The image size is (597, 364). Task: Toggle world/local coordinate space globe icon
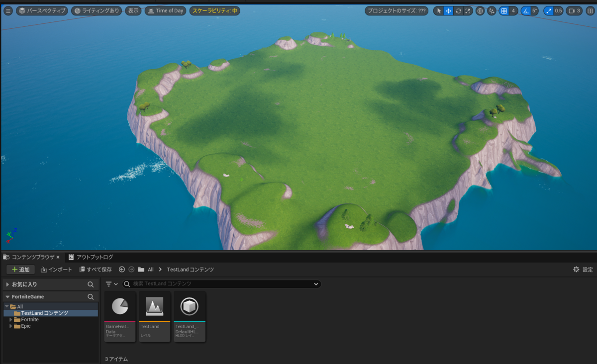(480, 10)
